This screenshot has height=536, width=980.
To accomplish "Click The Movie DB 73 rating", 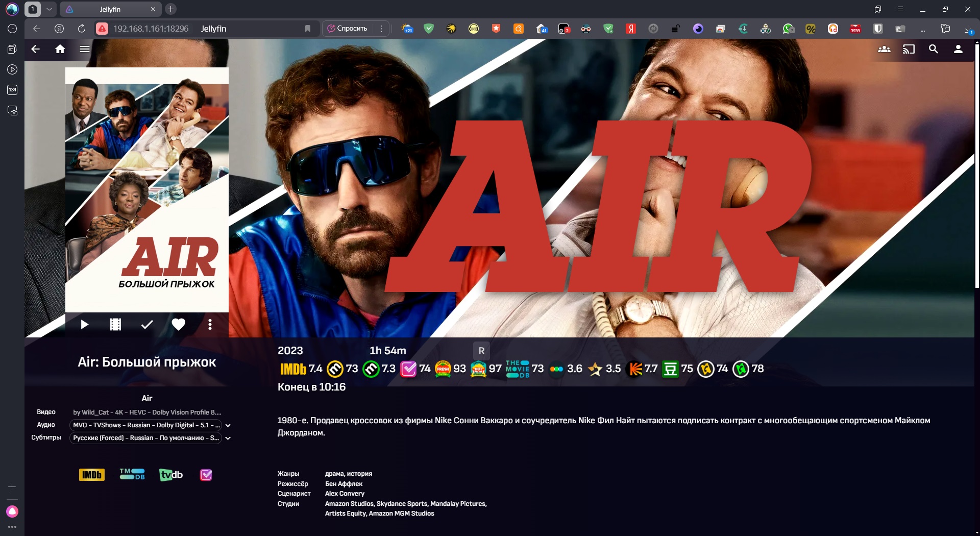I will 525,369.
